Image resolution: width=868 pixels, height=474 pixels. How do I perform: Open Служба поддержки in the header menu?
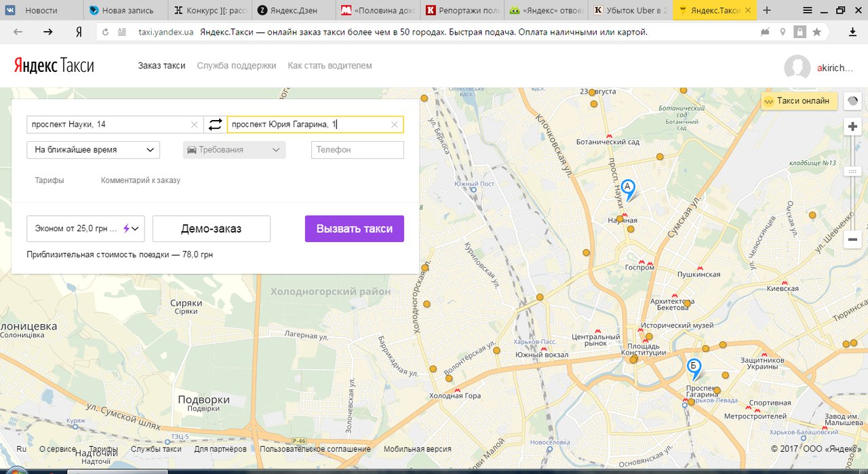[237, 66]
